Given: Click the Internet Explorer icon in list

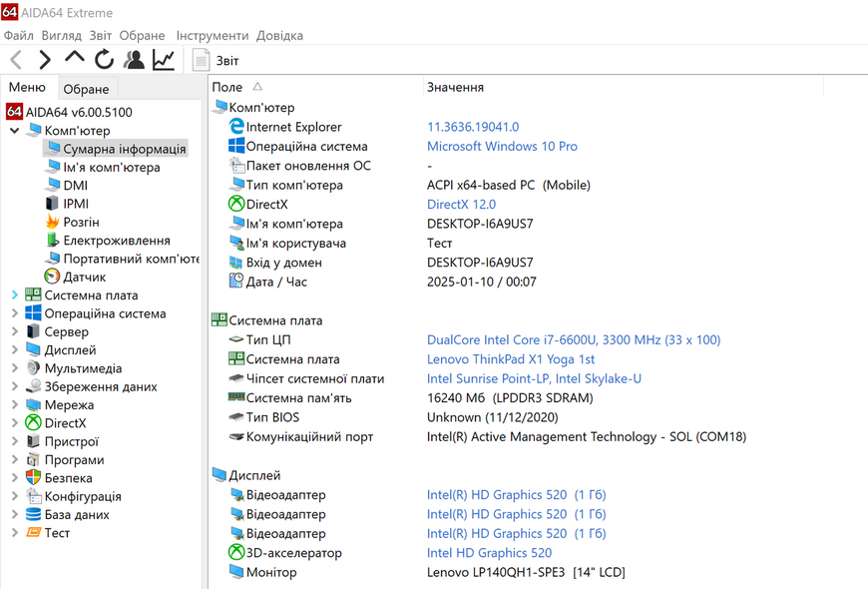Looking at the screenshot, I should click(x=236, y=127).
